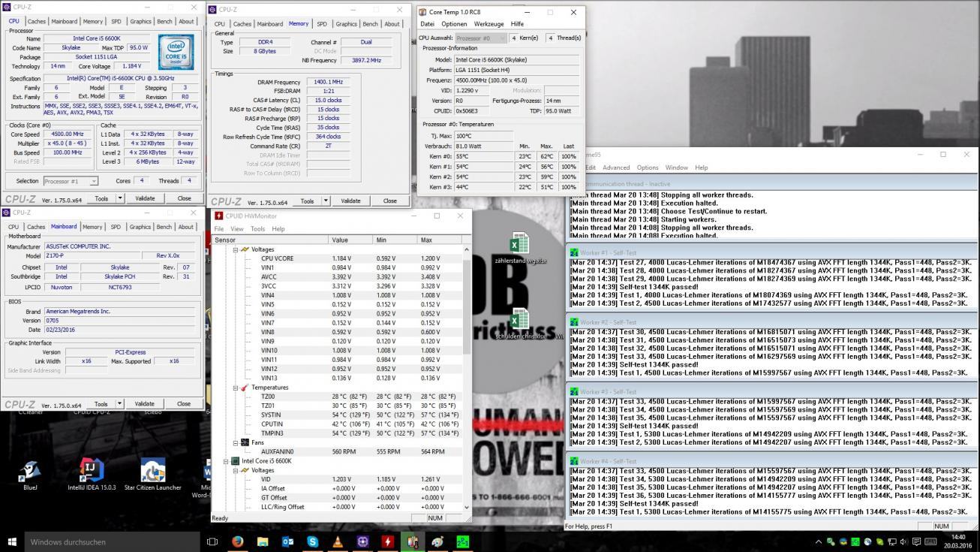Click Validate in CPU-Z CPU window
The height and width of the screenshot is (552, 980).
coord(145,198)
